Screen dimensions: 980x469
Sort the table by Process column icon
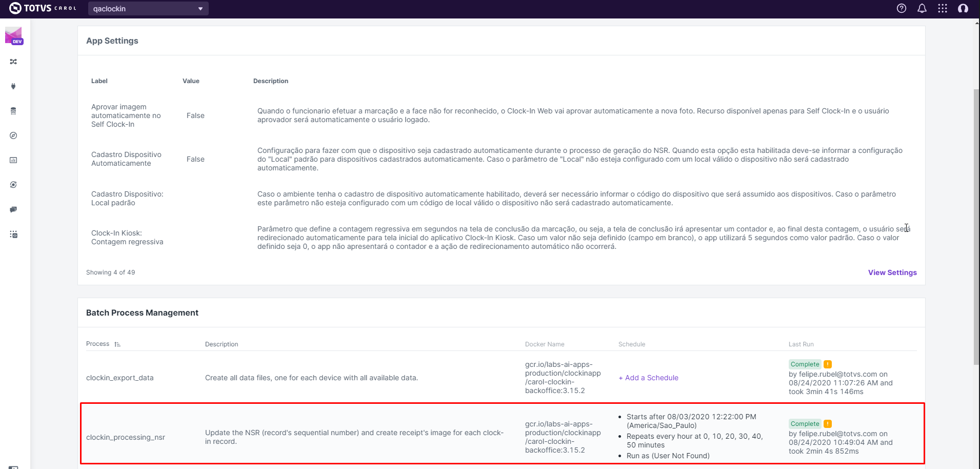[x=117, y=344]
